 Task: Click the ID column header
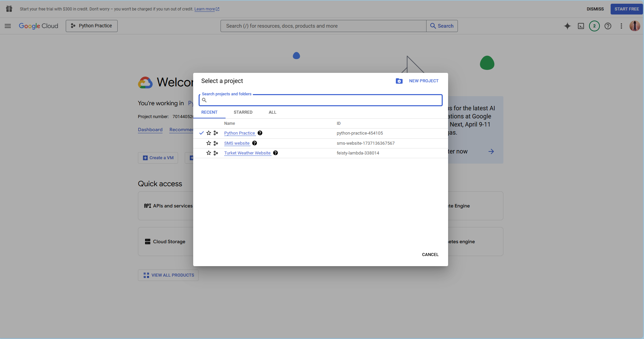(339, 123)
